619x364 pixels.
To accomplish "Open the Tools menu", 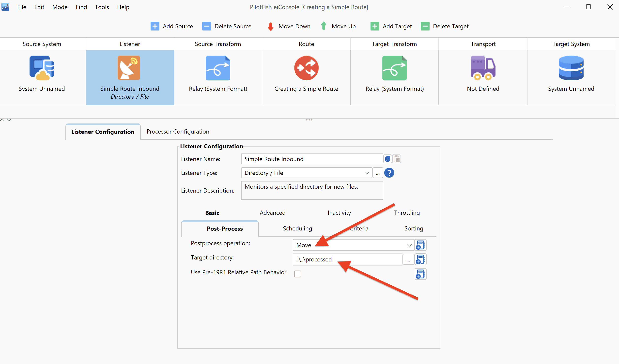I will click(x=102, y=7).
